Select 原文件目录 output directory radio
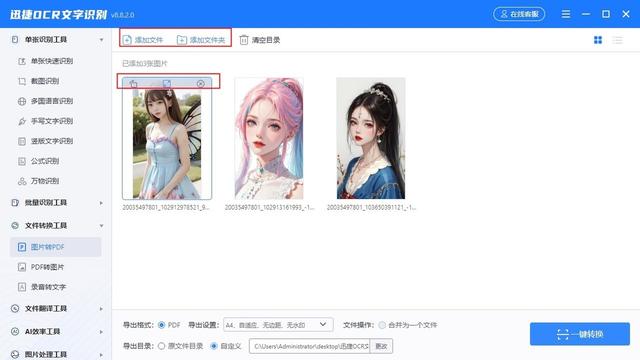The image size is (640, 360). coord(162,346)
